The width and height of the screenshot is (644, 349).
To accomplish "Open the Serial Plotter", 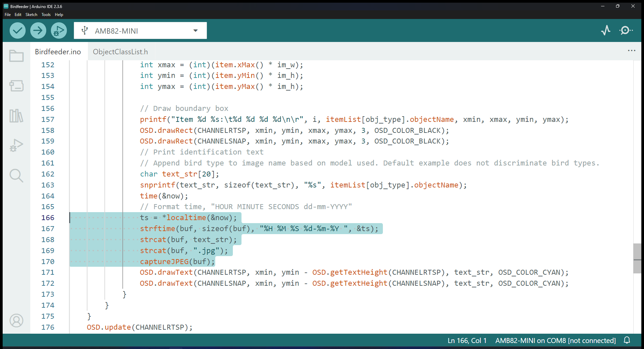I will [x=606, y=31].
